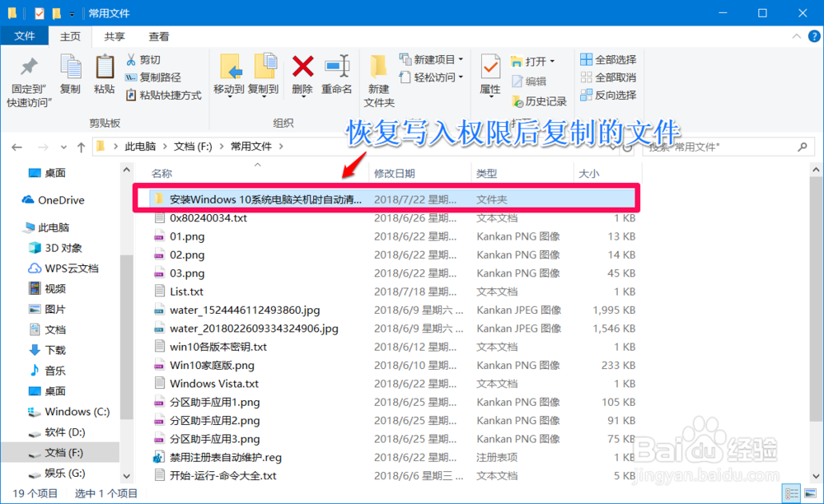Pin folder to Quick Access
The width and height of the screenshot is (824, 504).
pyautogui.click(x=29, y=81)
